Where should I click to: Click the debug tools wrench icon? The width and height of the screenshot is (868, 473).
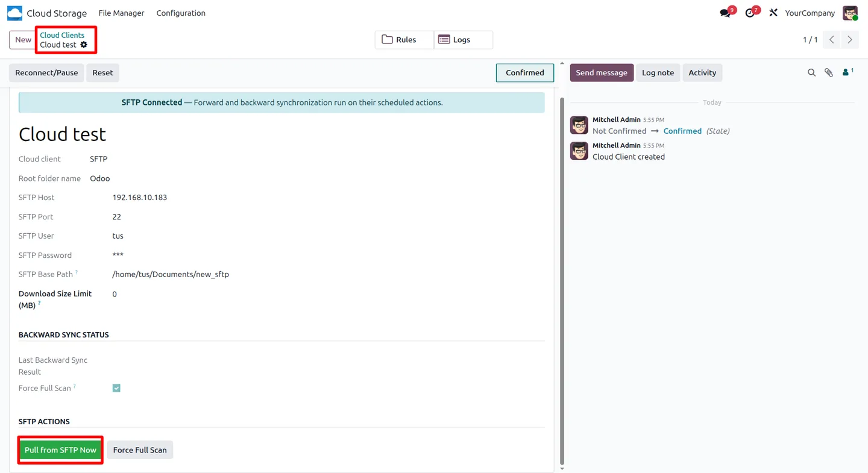773,13
